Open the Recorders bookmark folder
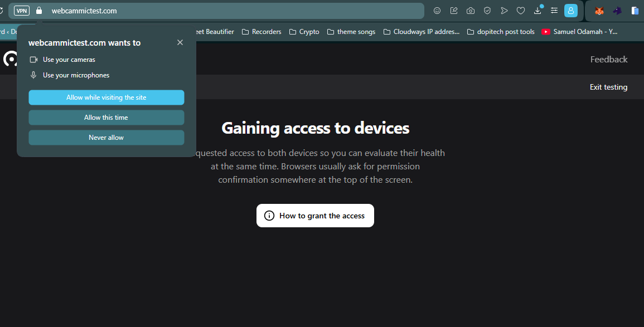 [262, 32]
